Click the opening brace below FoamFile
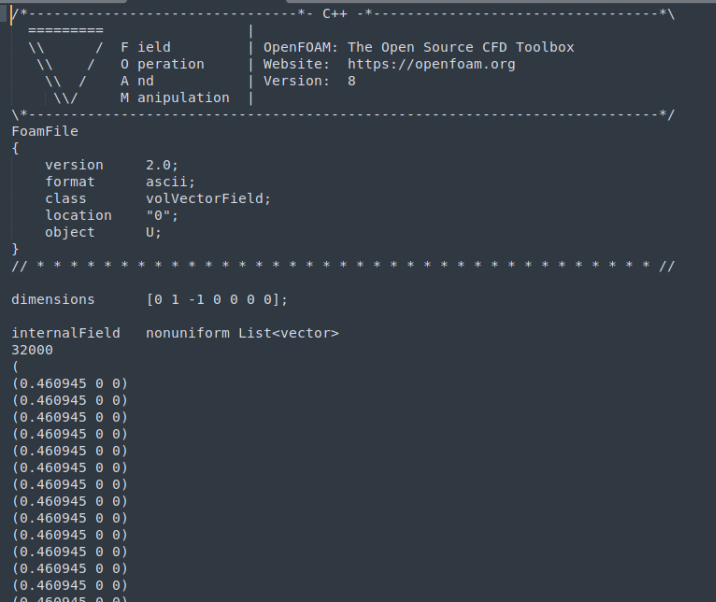Screen dimensions: 716x602 pyautogui.click(x=16, y=148)
